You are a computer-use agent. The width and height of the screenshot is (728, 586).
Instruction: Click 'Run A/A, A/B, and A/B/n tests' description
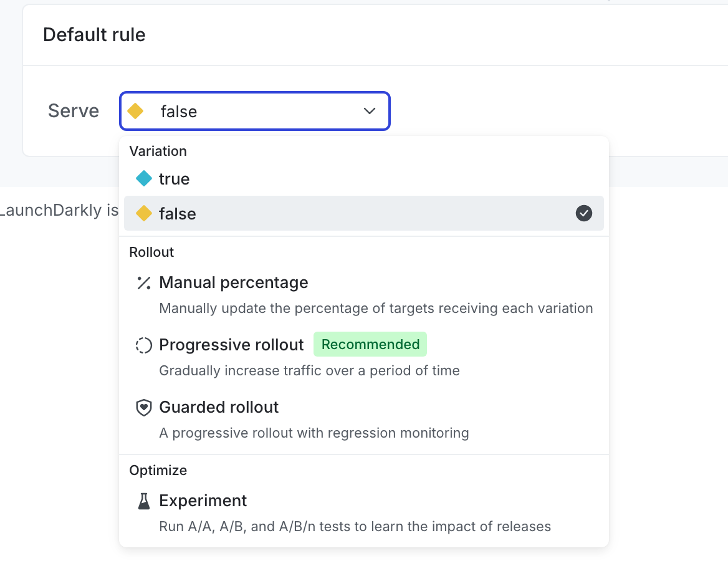coord(355,527)
